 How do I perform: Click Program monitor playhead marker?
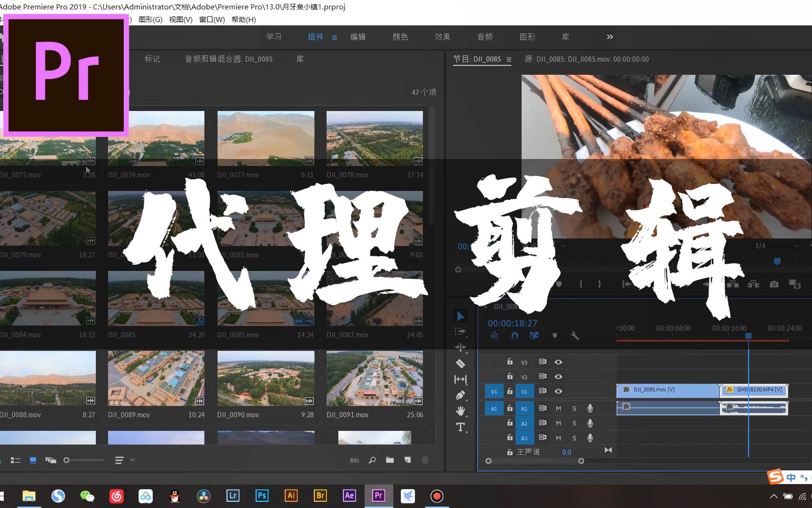(x=777, y=261)
